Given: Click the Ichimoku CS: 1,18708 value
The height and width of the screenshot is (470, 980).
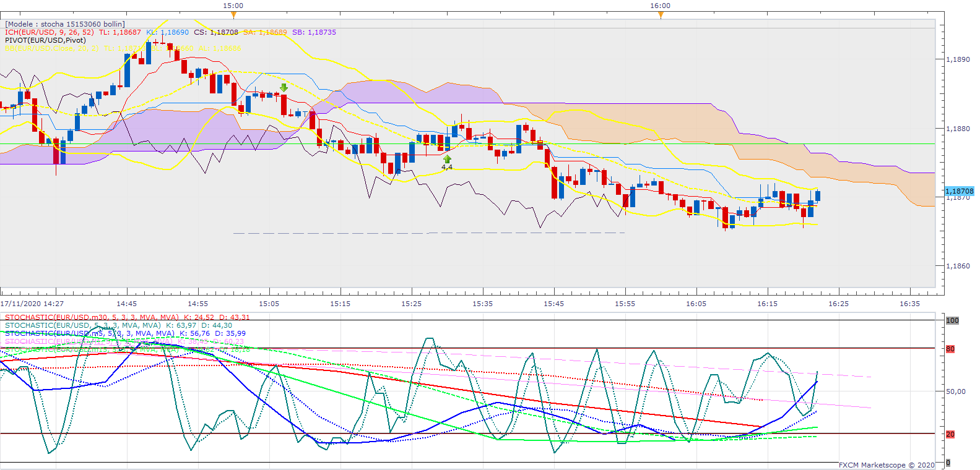Looking at the screenshot, I should pos(215,32).
